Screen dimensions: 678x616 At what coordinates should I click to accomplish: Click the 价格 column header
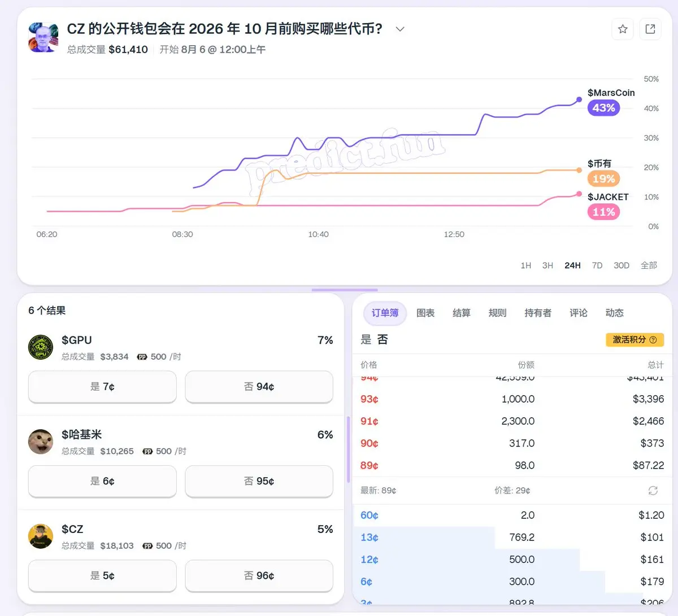point(368,365)
